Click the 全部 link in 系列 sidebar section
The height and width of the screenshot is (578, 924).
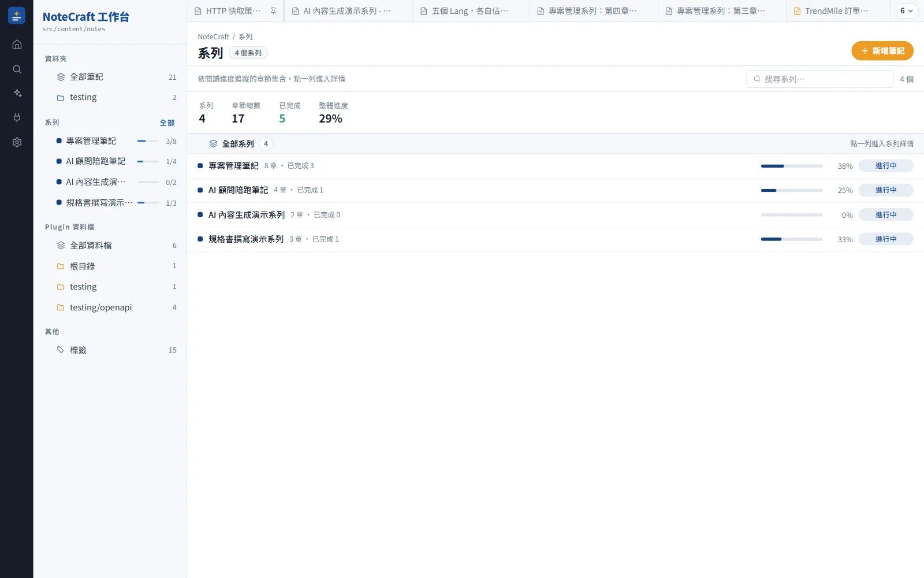pyautogui.click(x=167, y=123)
